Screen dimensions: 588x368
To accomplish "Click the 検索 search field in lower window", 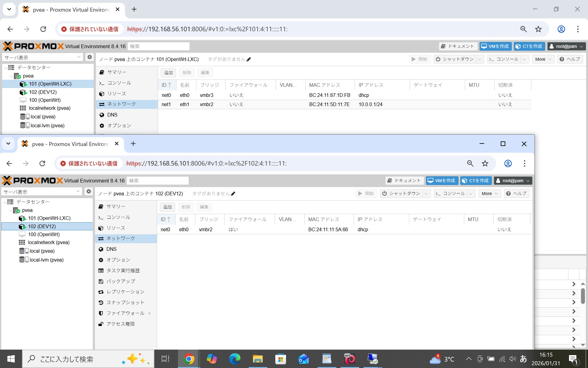I will tap(157, 181).
